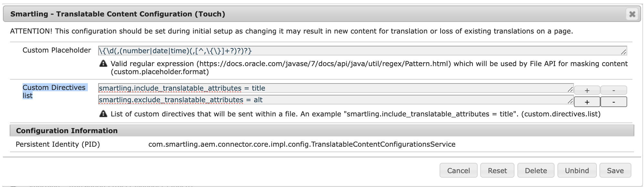644x187 pixels.
Task: Click the warning icon beside custom directives description
Action: pos(103,114)
